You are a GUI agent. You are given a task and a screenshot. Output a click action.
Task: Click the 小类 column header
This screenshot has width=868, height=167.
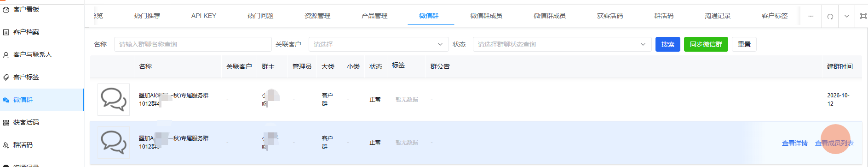(x=353, y=66)
